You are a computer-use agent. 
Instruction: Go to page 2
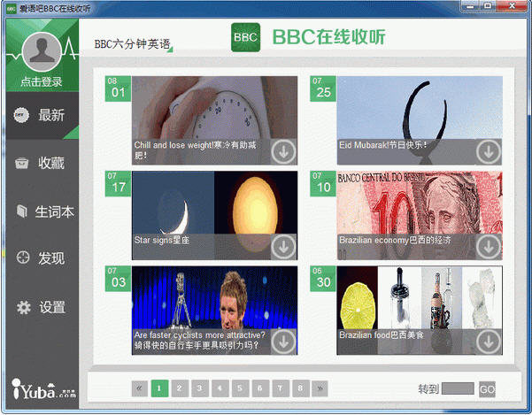point(180,388)
